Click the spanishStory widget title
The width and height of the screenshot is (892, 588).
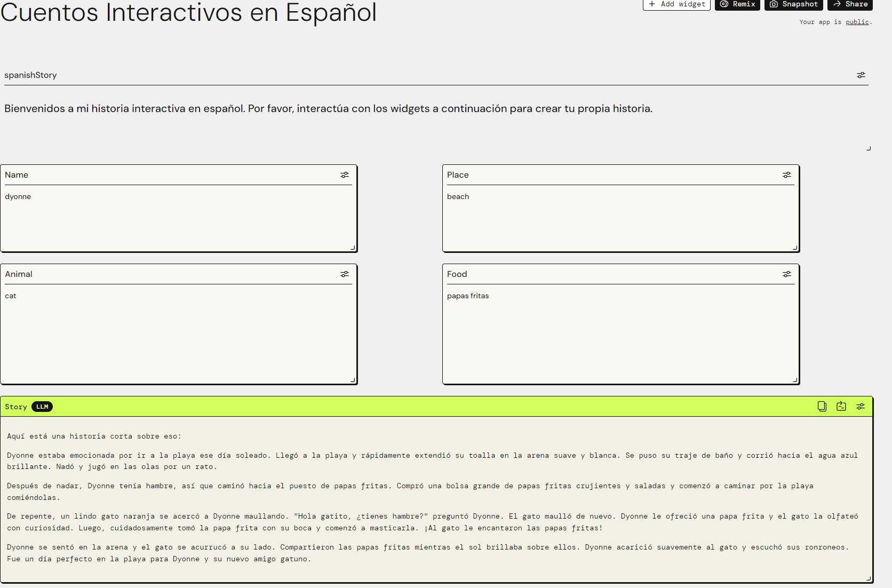tap(30, 75)
